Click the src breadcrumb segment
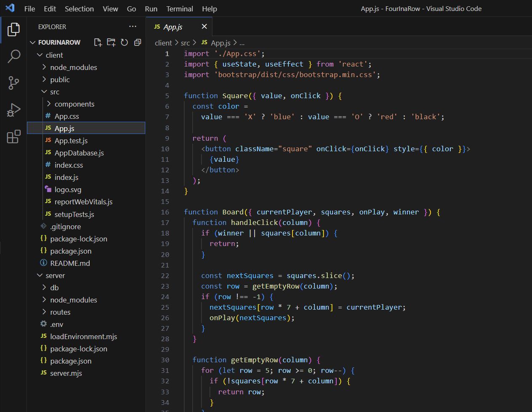Screen dimensions: 532x412 pos(185,43)
